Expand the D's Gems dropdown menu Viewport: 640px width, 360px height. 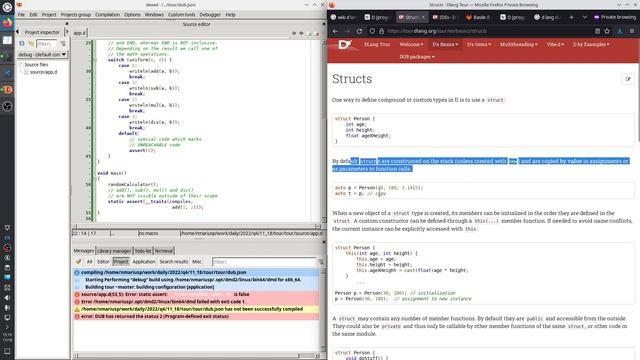pyautogui.click(x=479, y=44)
